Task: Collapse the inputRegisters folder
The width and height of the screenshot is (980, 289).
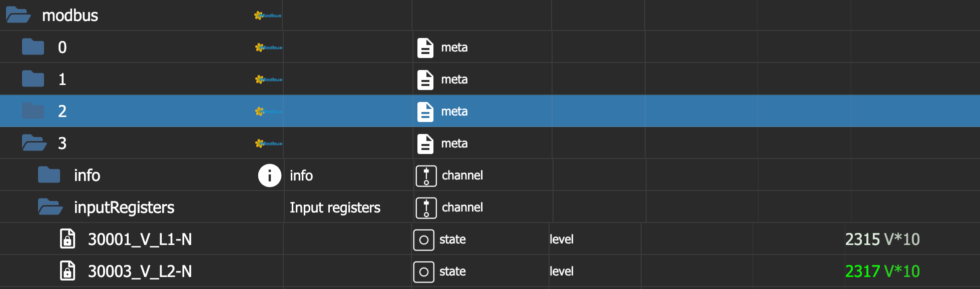Action: pyautogui.click(x=50, y=207)
